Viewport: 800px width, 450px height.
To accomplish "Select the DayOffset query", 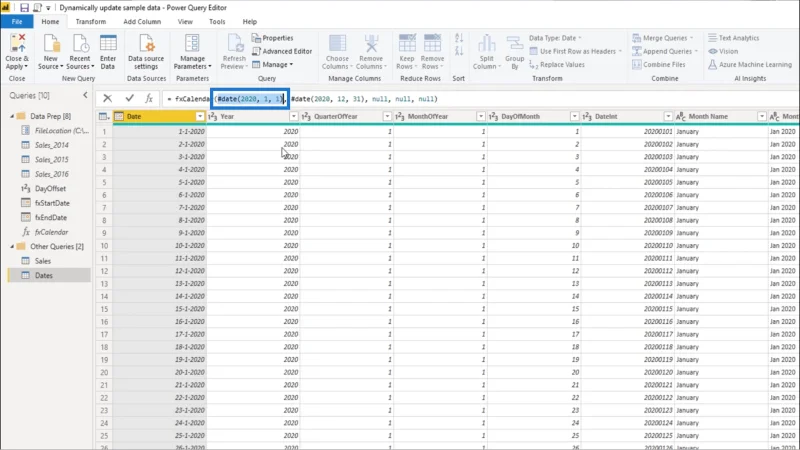I will 50,189.
